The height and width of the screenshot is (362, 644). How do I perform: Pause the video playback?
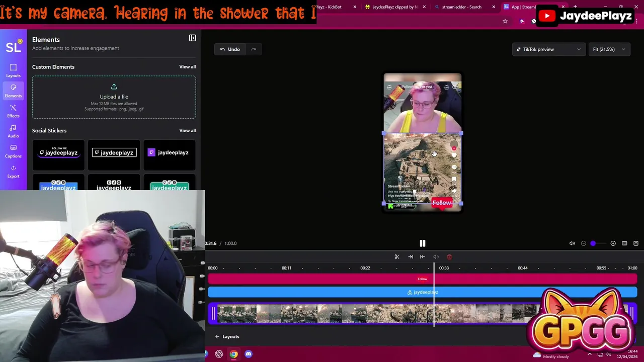tap(423, 243)
